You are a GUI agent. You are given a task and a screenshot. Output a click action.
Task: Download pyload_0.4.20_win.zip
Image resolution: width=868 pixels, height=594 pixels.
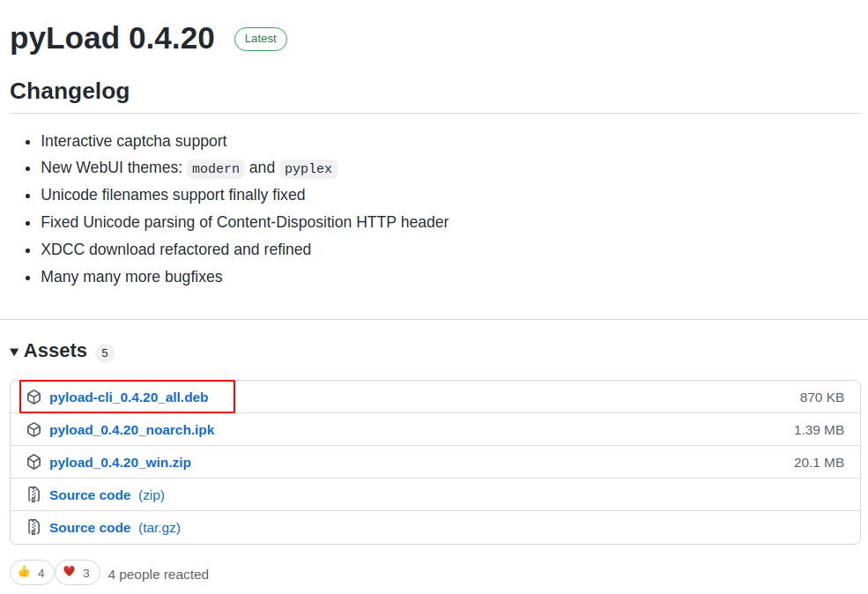point(120,462)
